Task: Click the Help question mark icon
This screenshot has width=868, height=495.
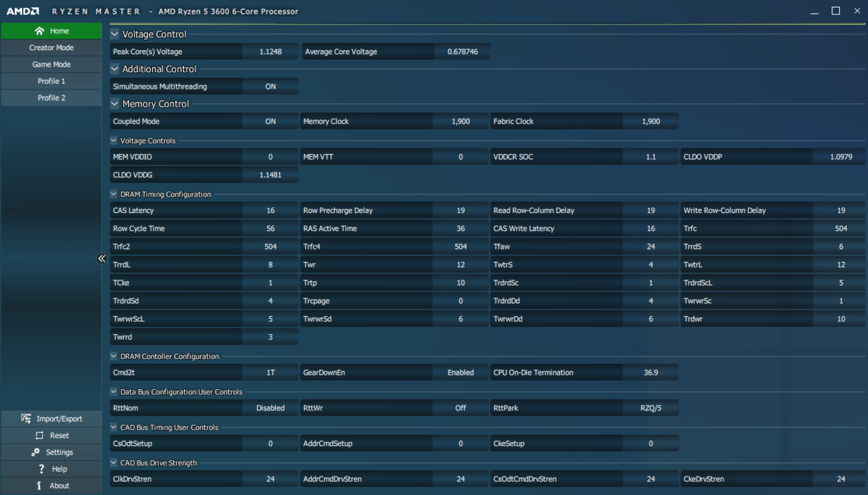Action: (x=42, y=469)
